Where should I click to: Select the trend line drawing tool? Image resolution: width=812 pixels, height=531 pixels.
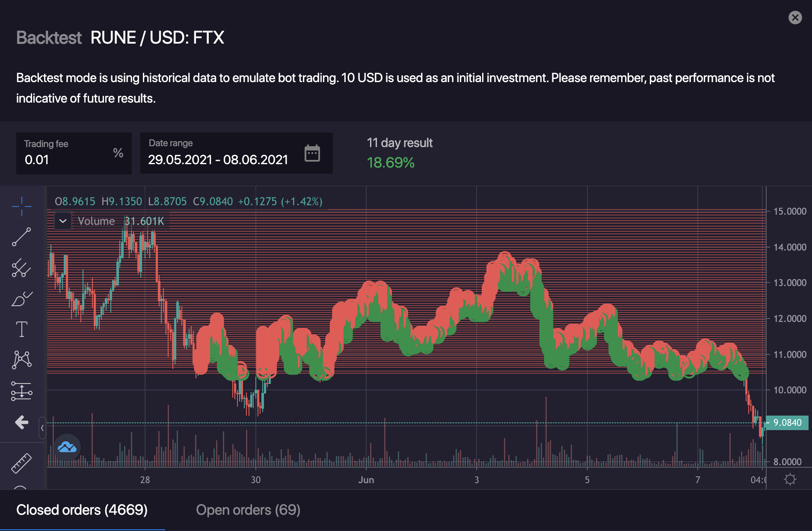(21, 237)
